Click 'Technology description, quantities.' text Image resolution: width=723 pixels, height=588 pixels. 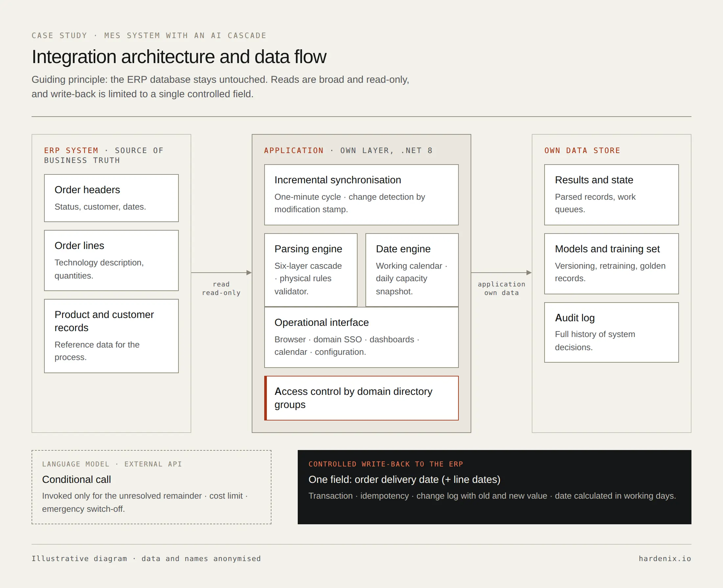(99, 269)
